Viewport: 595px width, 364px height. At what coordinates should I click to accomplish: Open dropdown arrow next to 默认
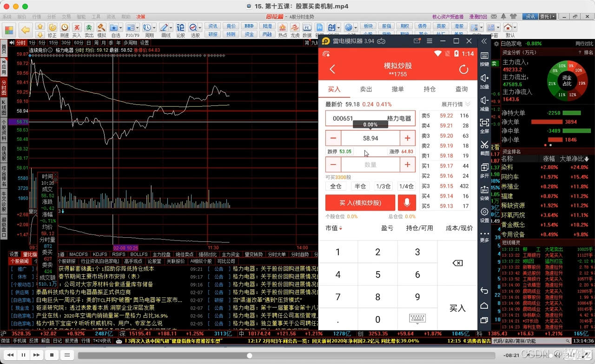point(515,27)
